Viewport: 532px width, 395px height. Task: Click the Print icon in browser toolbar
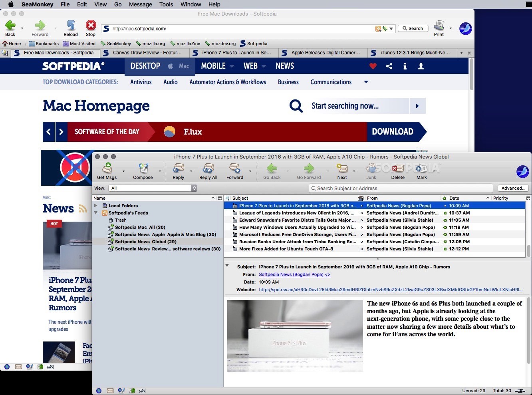[x=439, y=26]
